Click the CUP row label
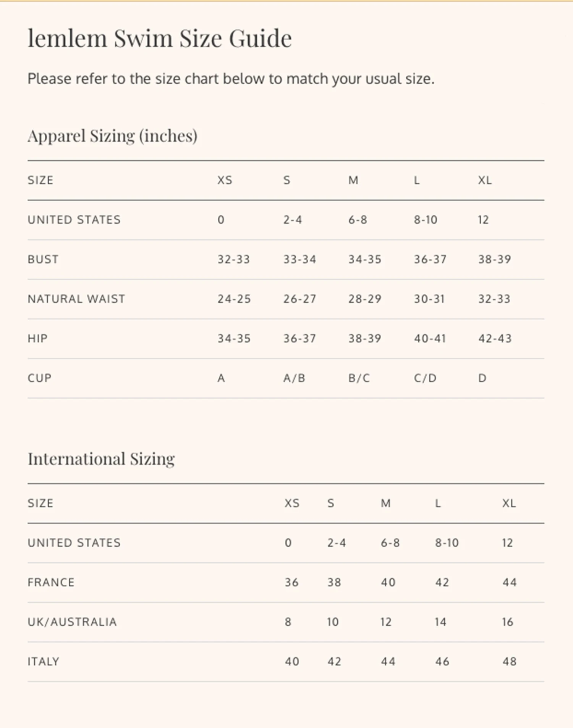The height and width of the screenshot is (728, 573). [39, 378]
